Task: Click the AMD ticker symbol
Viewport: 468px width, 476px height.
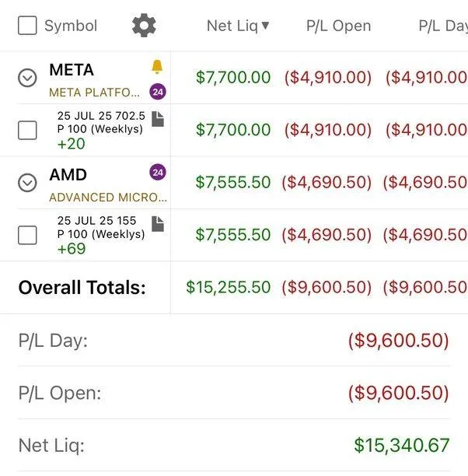Action: 68,175
